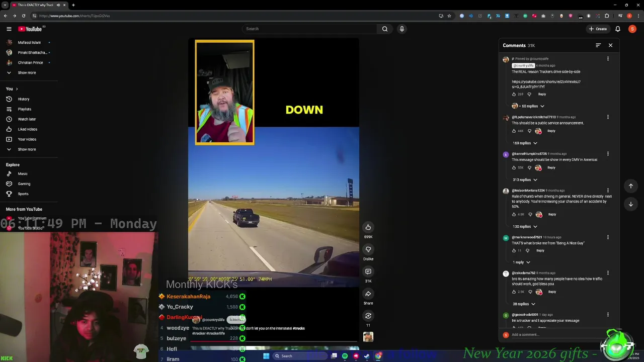Close the Comments panel
The height and width of the screenshot is (362, 644).
610,45
